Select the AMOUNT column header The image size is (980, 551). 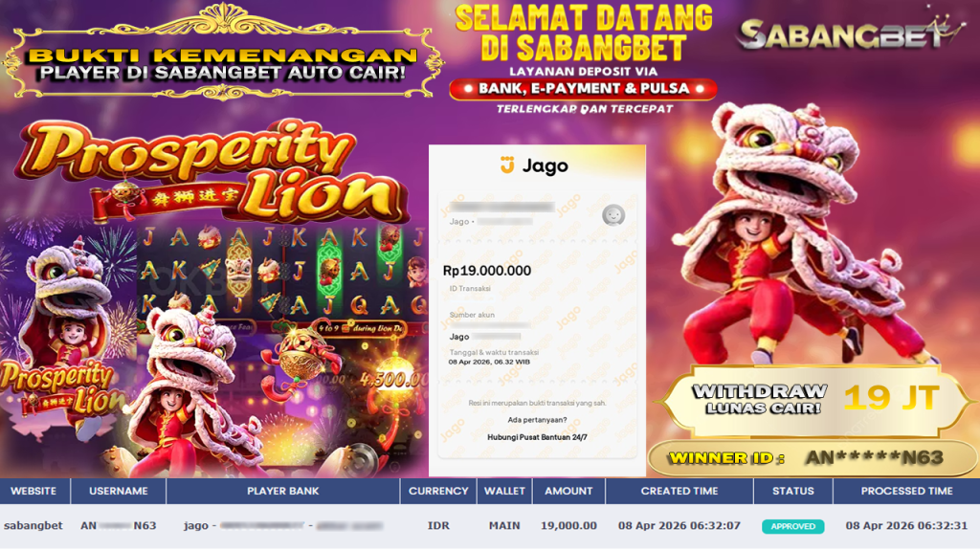568,491
